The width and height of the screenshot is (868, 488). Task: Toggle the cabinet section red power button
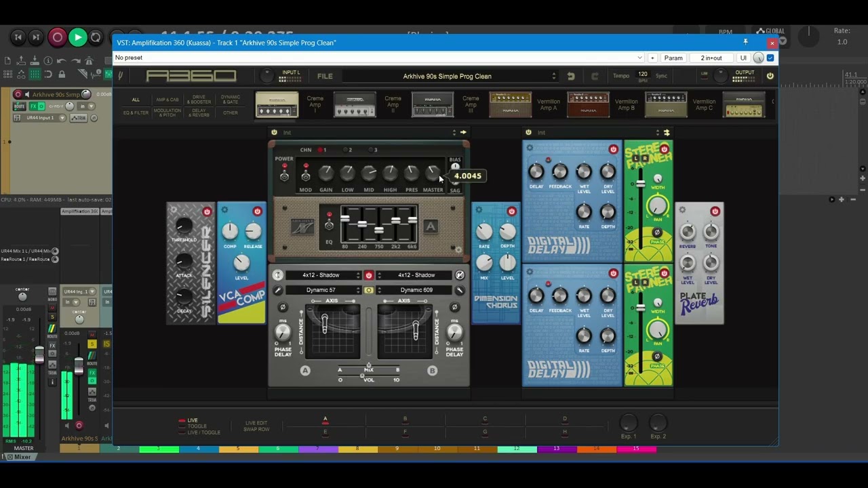click(369, 275)
